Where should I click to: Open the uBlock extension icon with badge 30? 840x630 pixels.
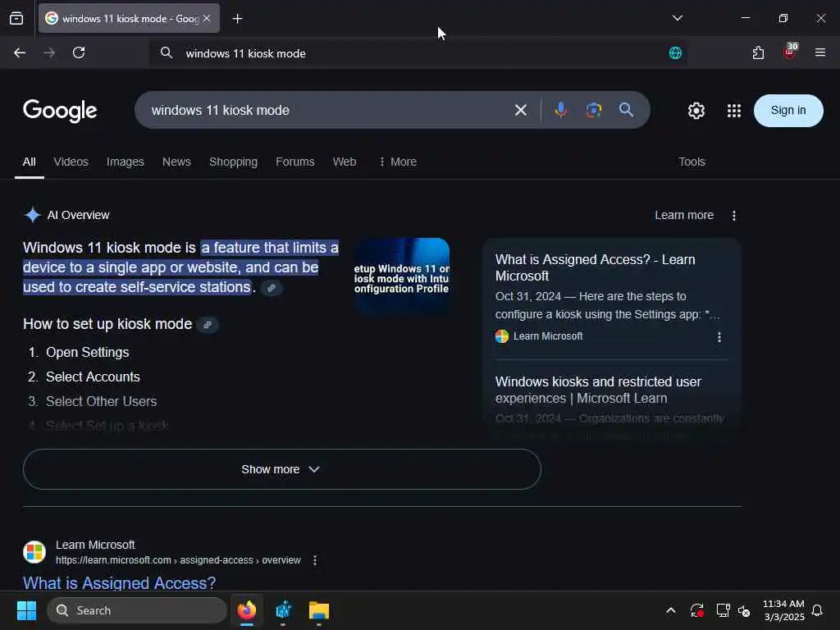789,52
